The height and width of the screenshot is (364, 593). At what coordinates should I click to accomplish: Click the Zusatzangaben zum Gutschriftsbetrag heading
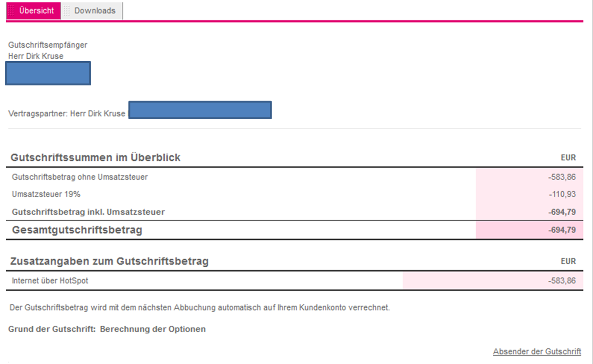point(110,261)
